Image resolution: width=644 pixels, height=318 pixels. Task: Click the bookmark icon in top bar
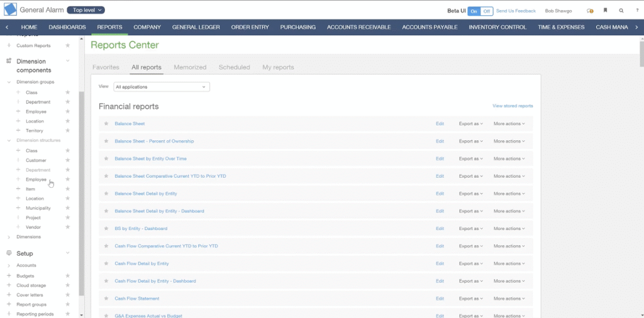click(606, 11)
